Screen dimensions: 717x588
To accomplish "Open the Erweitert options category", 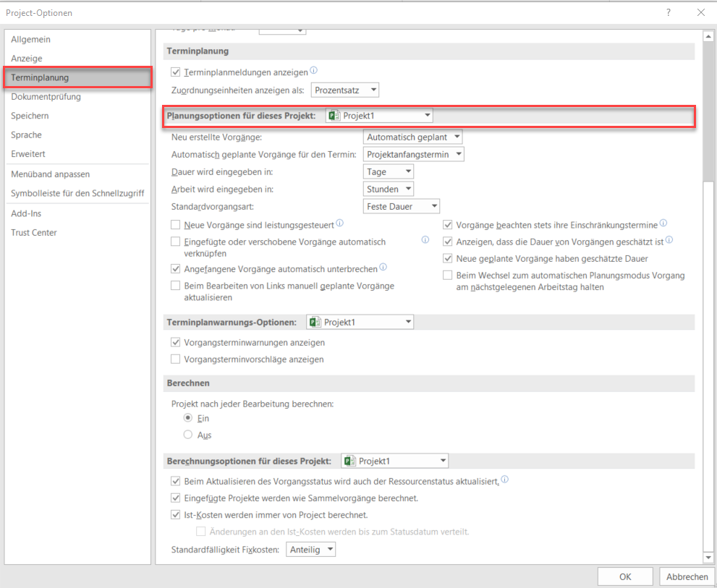I will coord(28,154).
